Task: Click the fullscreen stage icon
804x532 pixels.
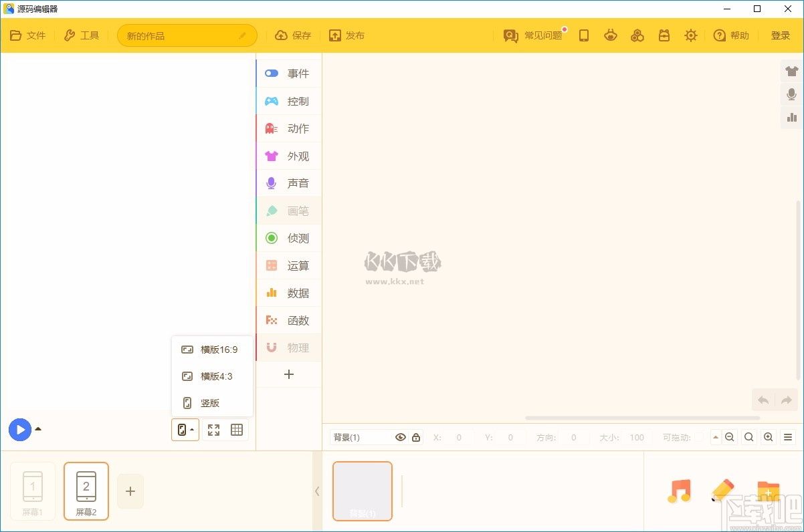Action: click(213, 430)
